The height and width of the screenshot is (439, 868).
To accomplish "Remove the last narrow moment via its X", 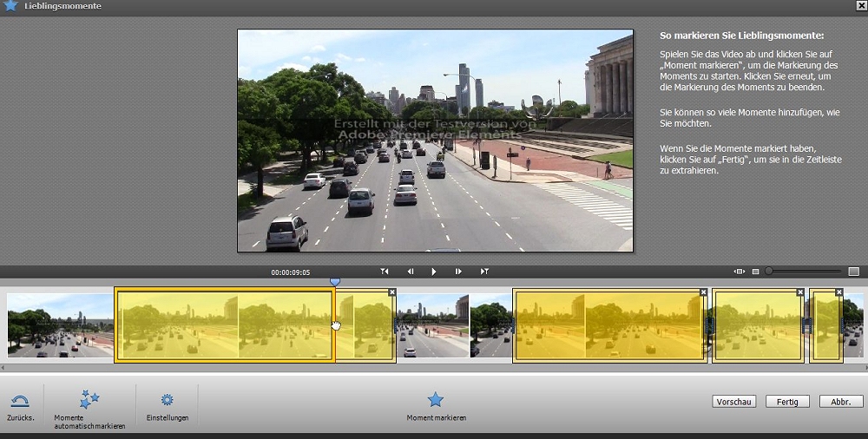I will [839, 292].
